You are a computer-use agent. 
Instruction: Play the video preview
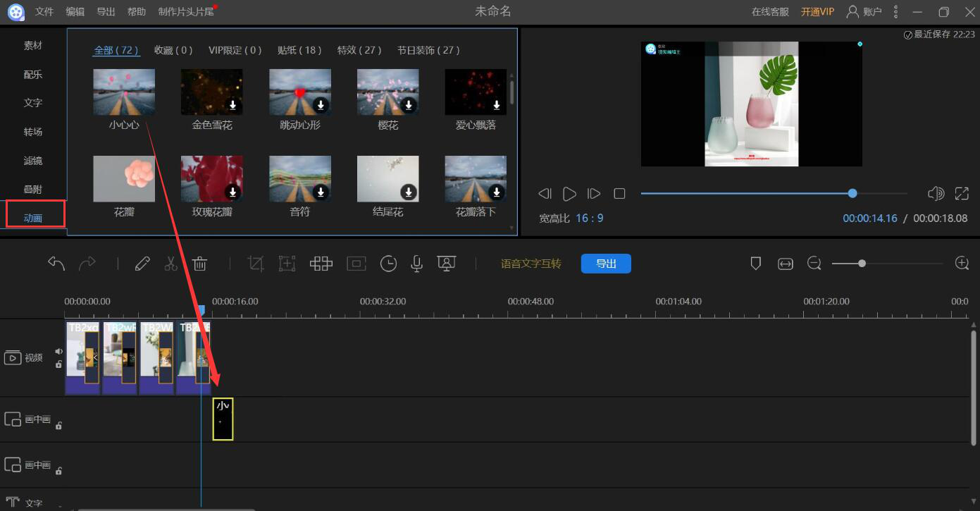pos(570,193)
